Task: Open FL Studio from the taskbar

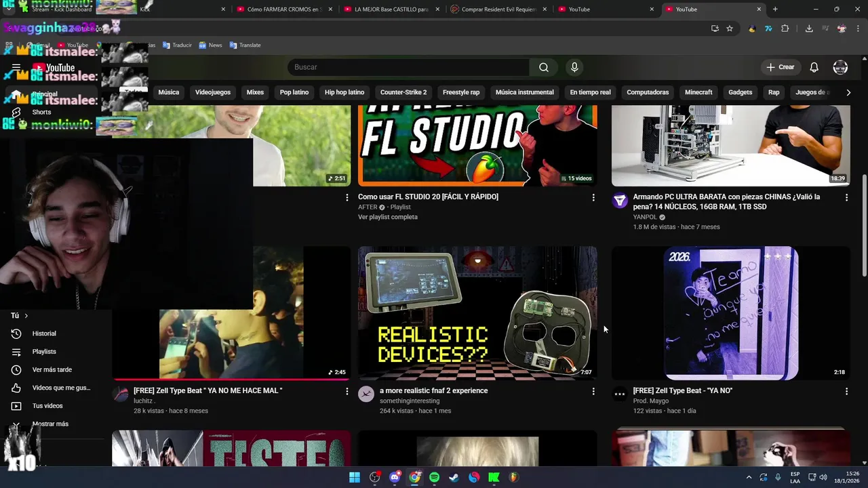Action: point(513,477)
